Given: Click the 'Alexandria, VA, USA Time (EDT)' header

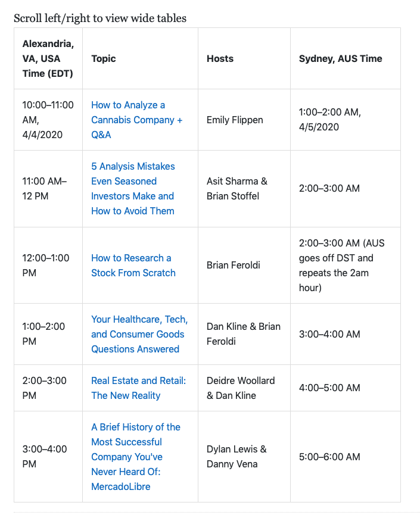Looking at the screenshot, I should tap(48, 58).
